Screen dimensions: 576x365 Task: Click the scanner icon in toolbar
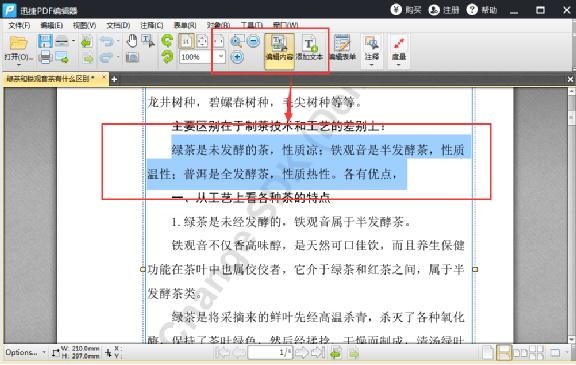(x=62, y=41)
